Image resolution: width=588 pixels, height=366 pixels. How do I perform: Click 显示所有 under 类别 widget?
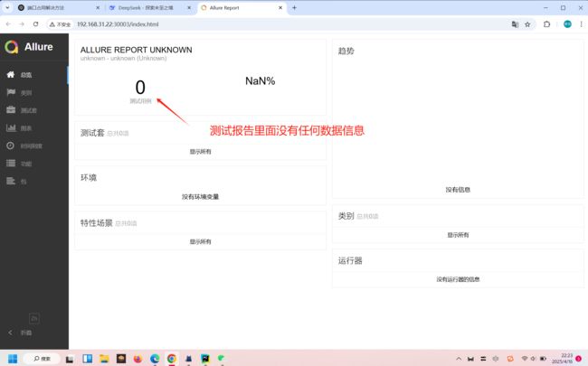[x=458, y=235]
